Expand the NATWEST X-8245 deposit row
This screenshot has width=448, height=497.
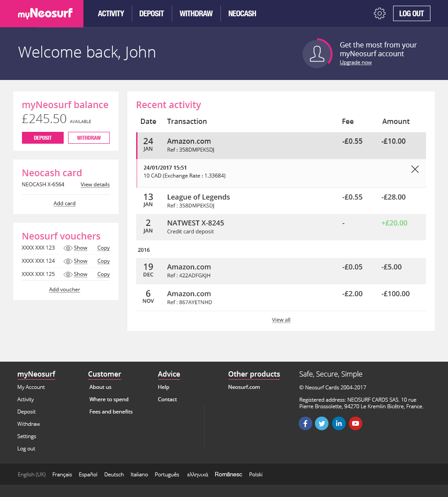click(281, 227)
